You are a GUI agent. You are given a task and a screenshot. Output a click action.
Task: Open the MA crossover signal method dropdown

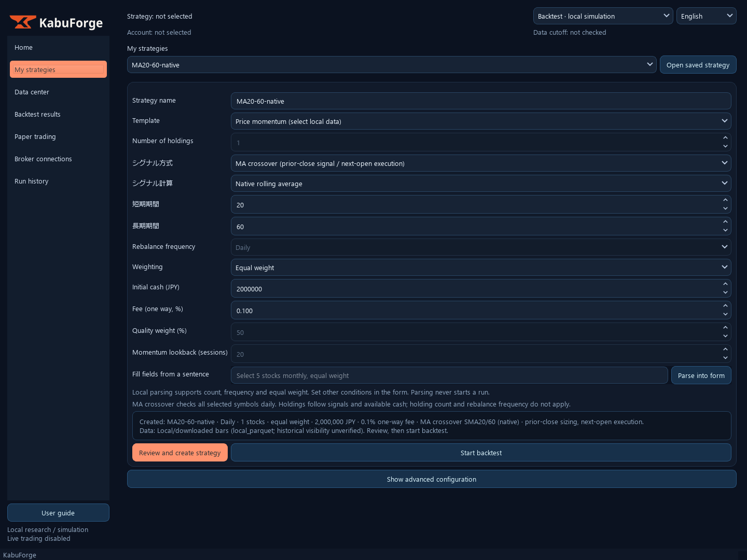[481, 163]
